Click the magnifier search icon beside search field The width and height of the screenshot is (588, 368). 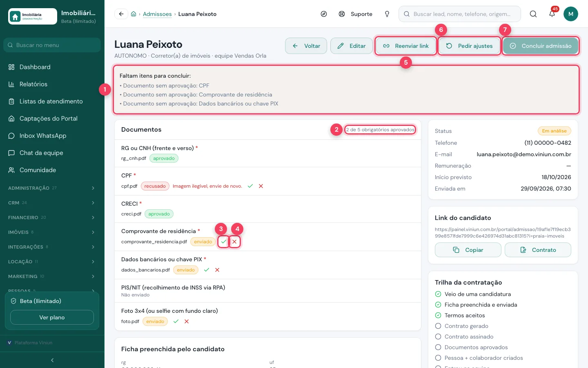(533, 14)
